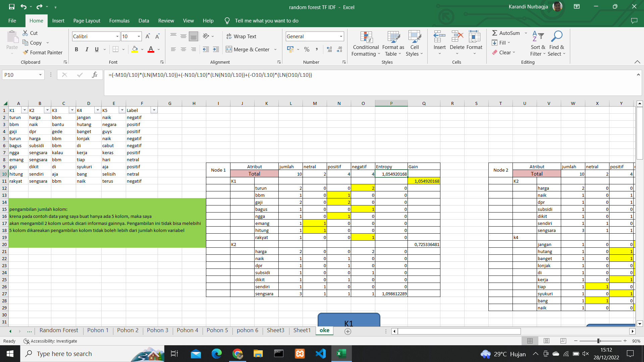Toggle Wrap Text on selected cell

coord(241,36)
